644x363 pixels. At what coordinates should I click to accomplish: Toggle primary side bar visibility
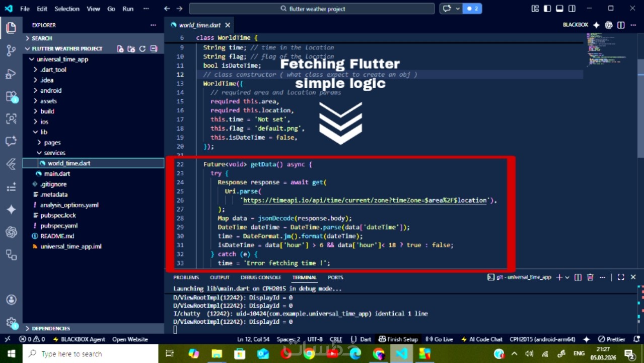coord(547,9)
